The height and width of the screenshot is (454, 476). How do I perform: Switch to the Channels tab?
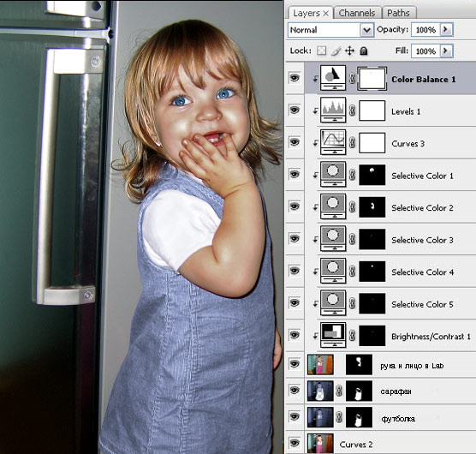pyautogui.click(x=357, y=13)
